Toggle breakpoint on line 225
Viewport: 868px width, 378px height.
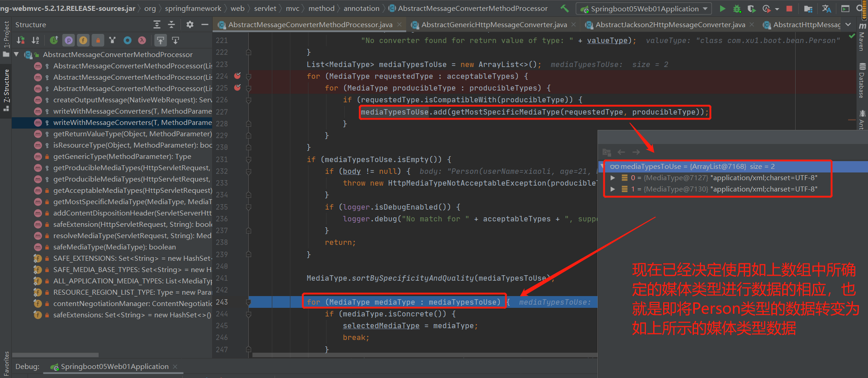pyautogui.click(x=237, y=88)
